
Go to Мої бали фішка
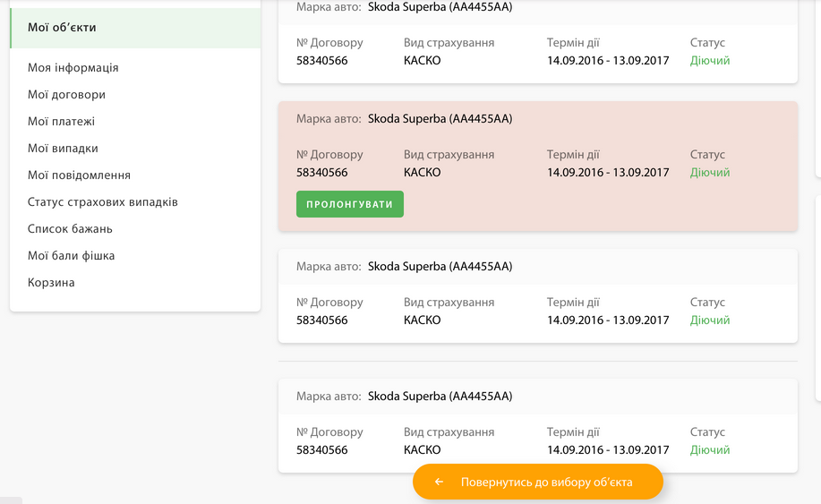pyautogui.click(x=71, y=256)
